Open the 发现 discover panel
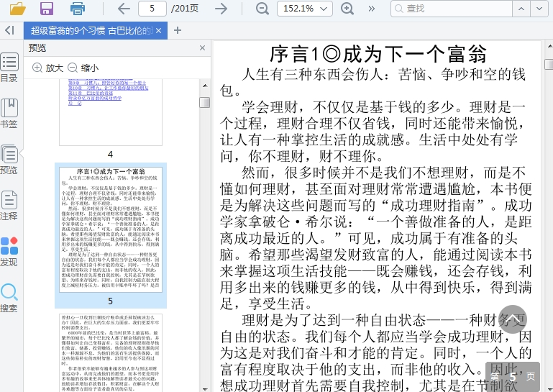 point(9,252)
